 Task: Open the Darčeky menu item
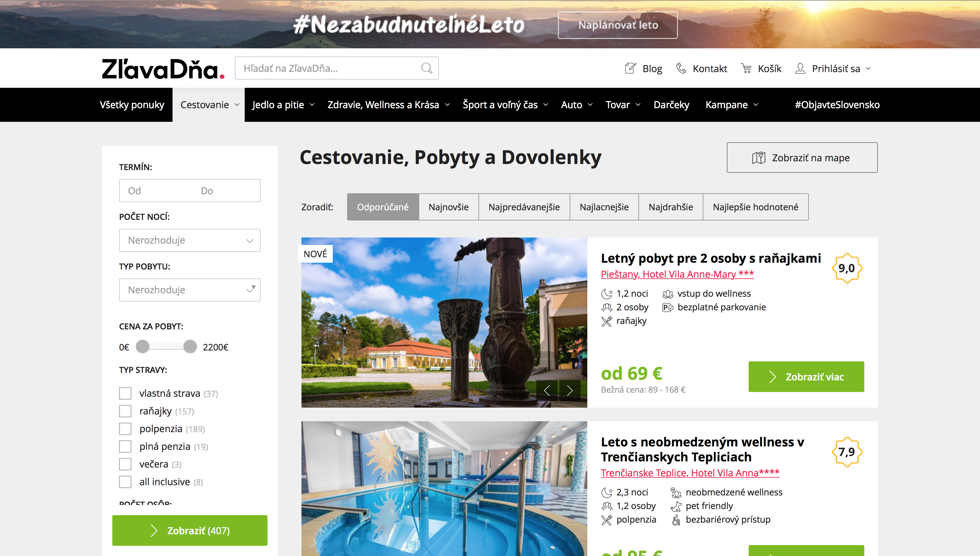671,105
